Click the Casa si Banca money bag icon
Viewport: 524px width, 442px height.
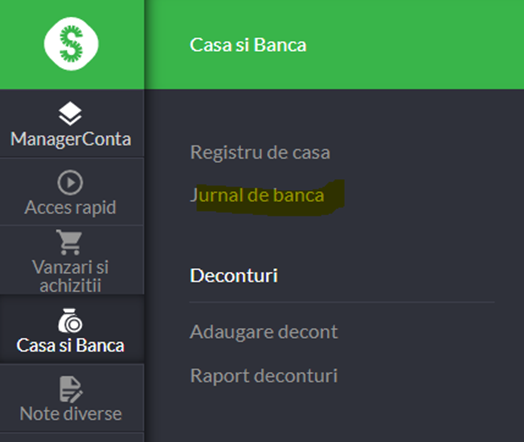[x=70, y=321]
